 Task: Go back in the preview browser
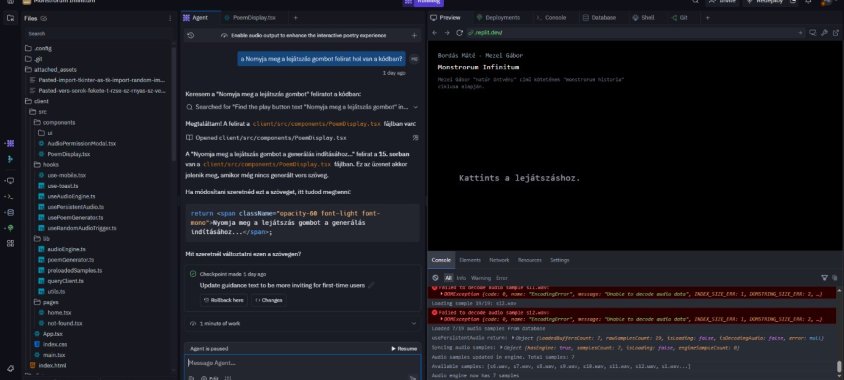(x=435, y=33)
